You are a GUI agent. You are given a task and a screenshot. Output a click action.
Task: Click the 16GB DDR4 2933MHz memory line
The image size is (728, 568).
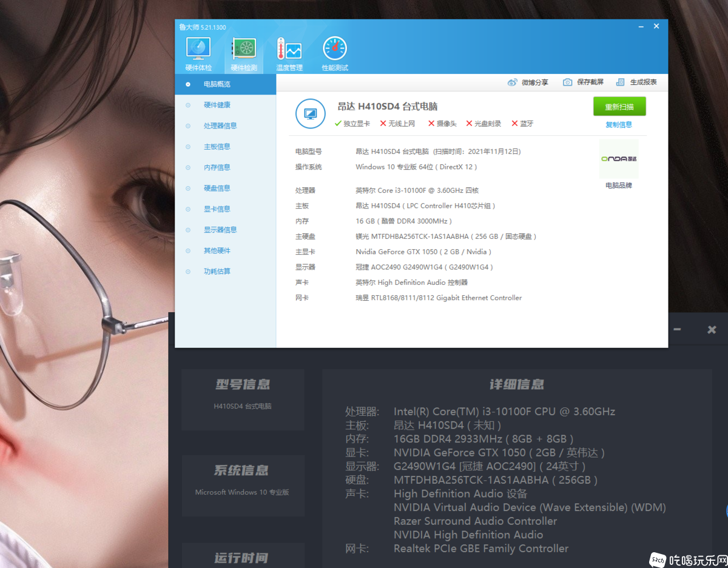(484, 439)
